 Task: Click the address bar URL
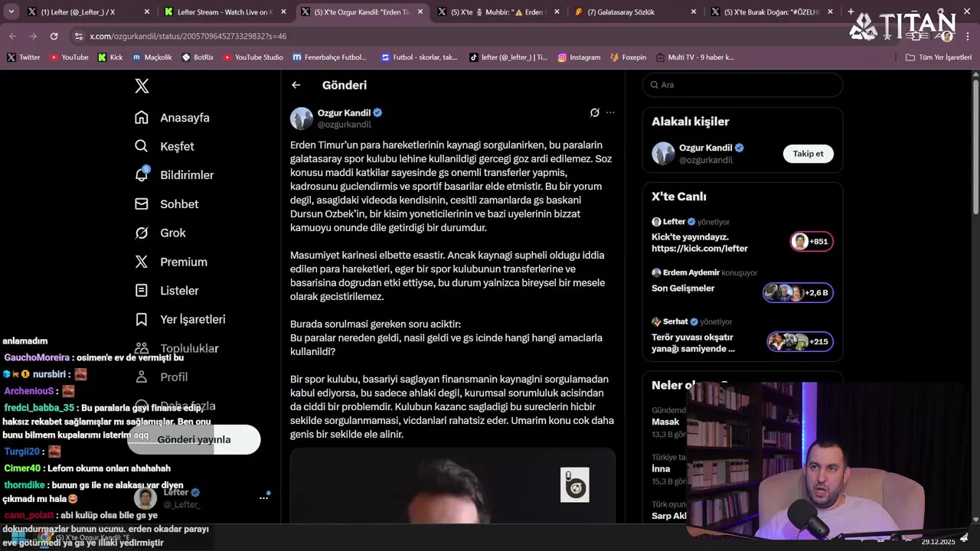point(188,36)
